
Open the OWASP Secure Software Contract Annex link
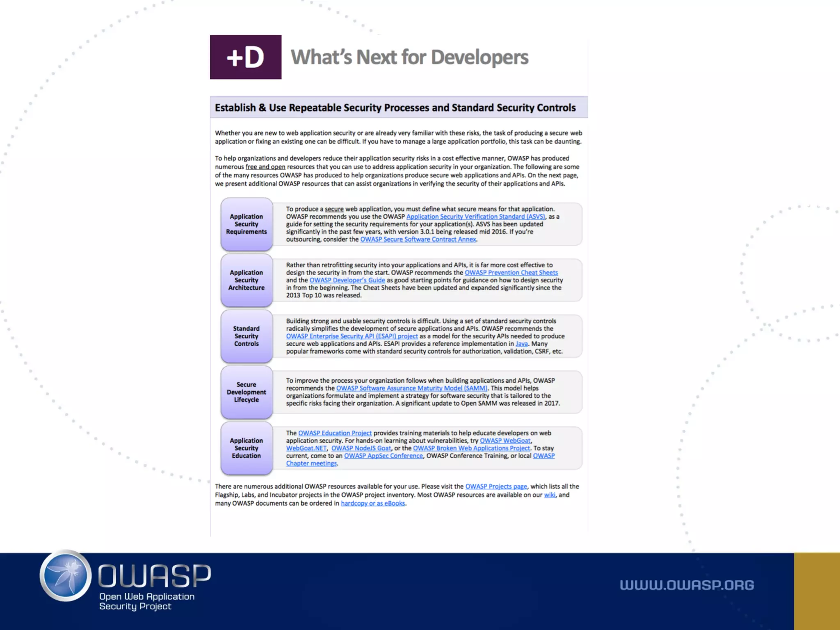pyautogui.click(x=418, y=240)
